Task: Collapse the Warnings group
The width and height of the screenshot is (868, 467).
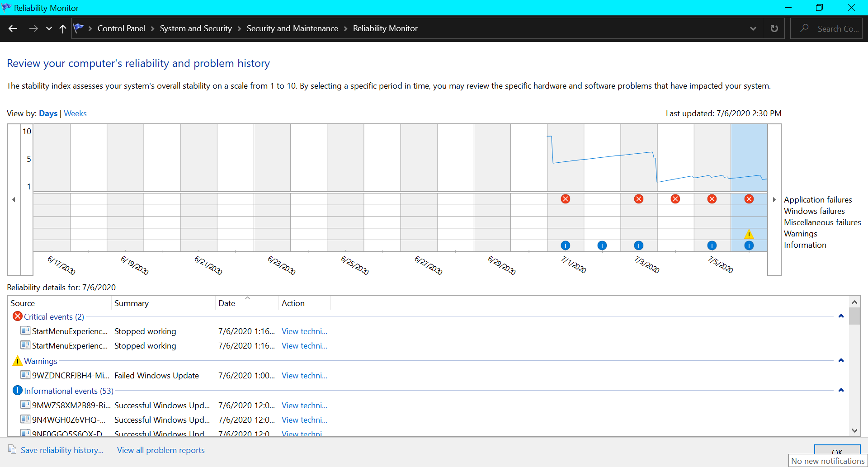Action: (x=841, y=360)
